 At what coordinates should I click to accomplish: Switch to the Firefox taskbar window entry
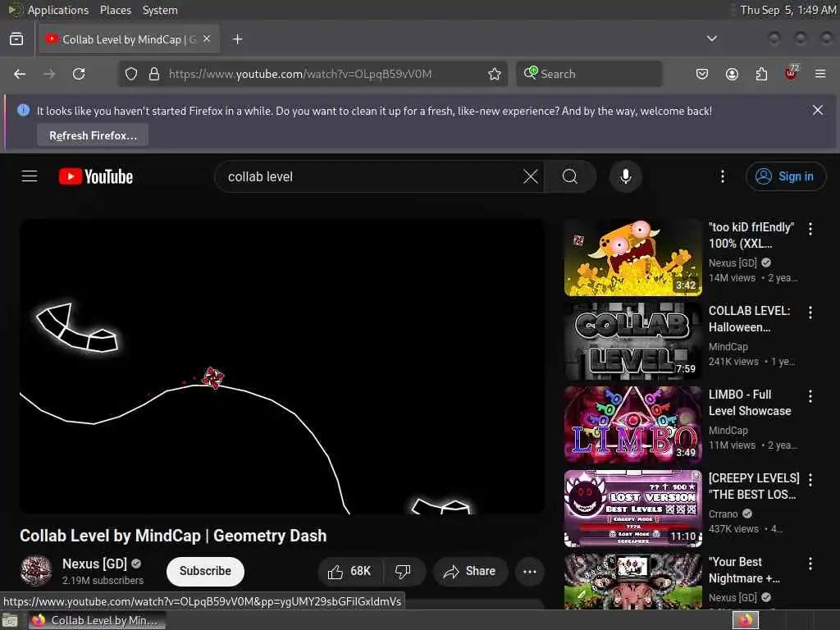pos(97,620)
